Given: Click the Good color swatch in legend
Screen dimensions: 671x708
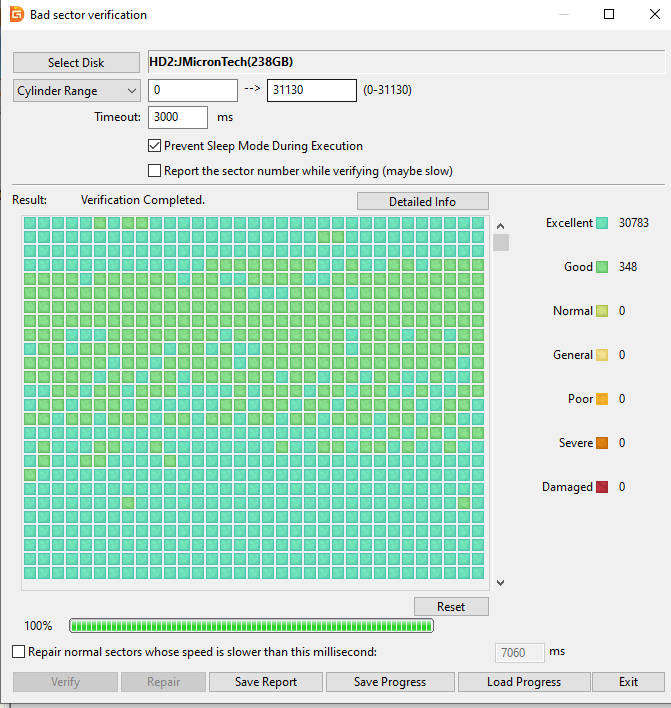Looking at the screenshot, I should pos(602,267).
